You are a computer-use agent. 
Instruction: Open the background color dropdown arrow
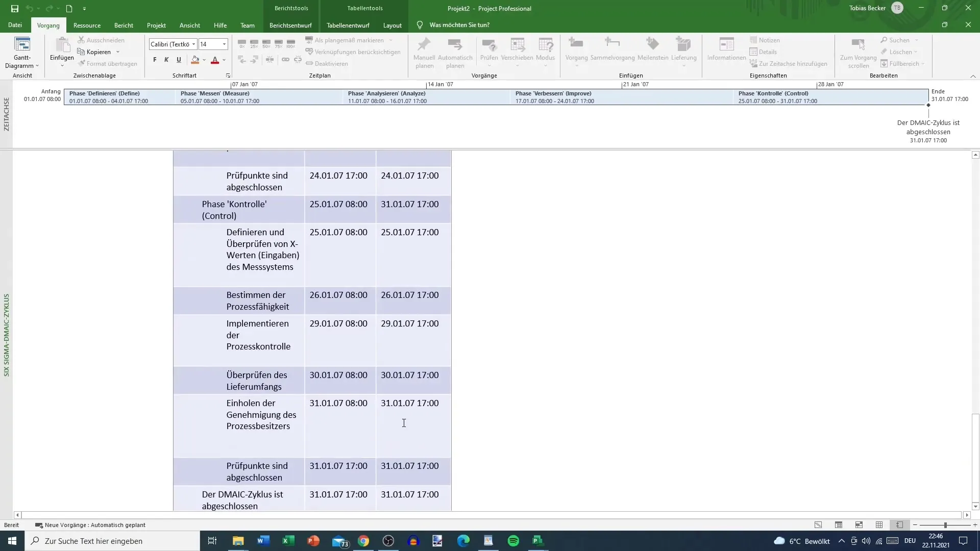204,60
